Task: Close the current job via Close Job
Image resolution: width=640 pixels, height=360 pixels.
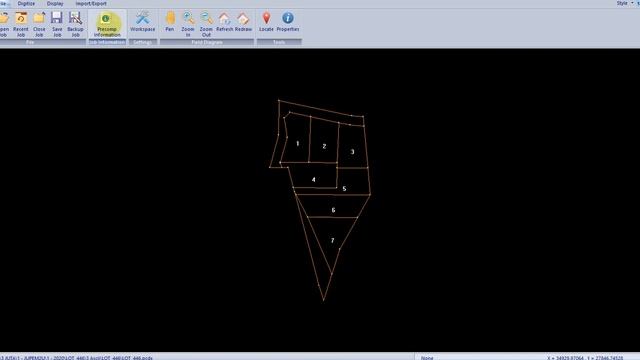Action: (x=39, y=24)
